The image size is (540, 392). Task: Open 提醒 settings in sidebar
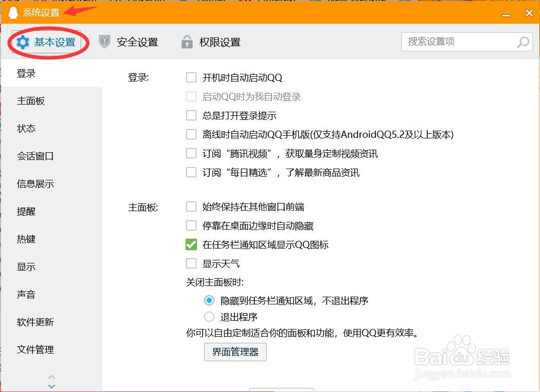tap(52, 211)
